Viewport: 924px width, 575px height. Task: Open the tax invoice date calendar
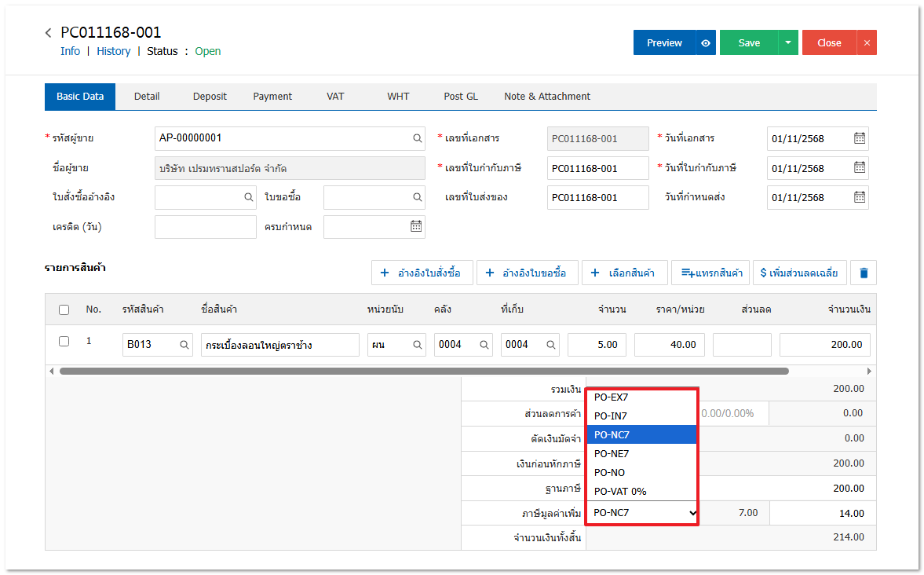pyautogui.click(x=860, y=168)
